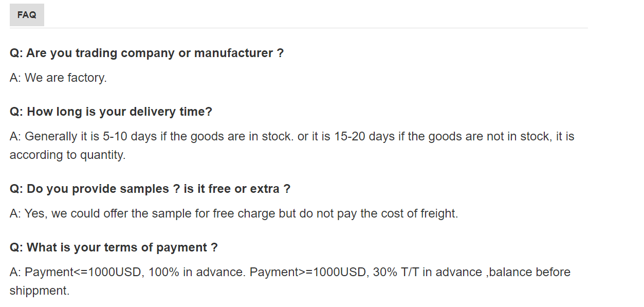Image resolution: width=644 pixels, height=307 pixels.
Task: Click the trading company or manufacturer question
Action: [146, 53]
